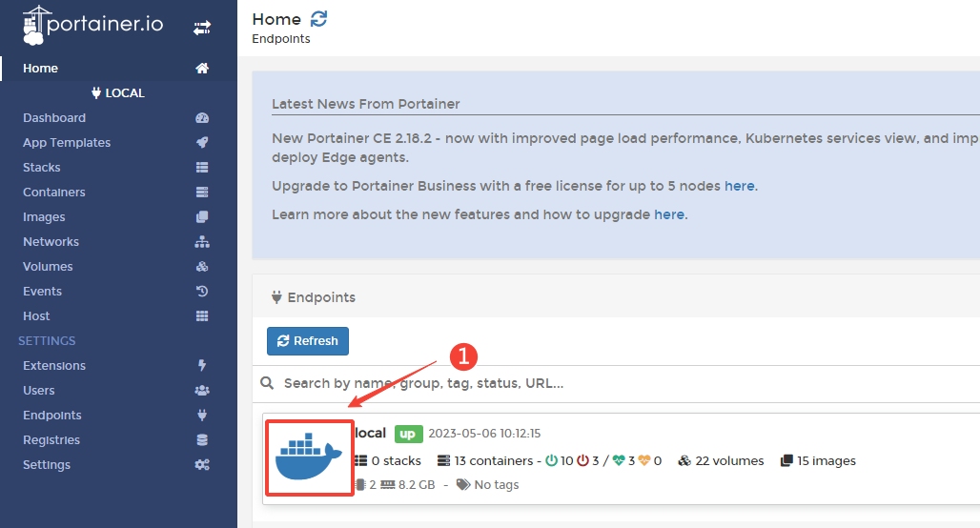Viewport: 980px width, 528px height.
Task: Click the Settings gears icon
Action: tap(202, 465)
